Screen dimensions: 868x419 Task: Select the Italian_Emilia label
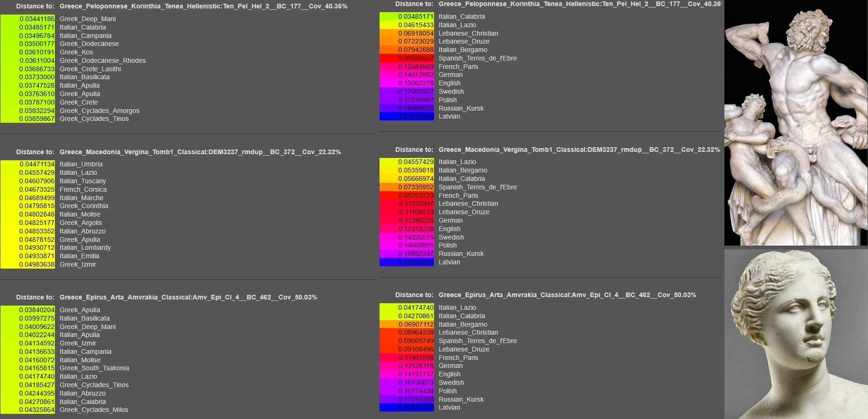(79, 256)
